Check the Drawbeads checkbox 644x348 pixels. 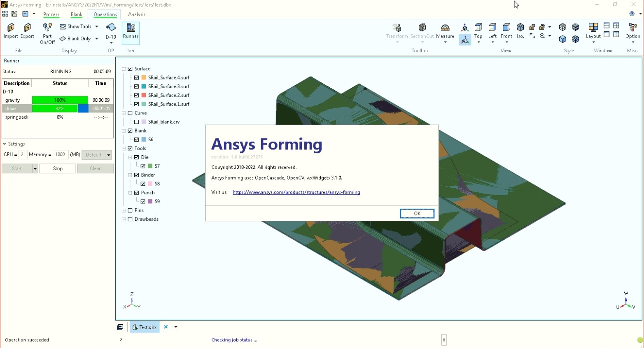(x=130, y=219)
